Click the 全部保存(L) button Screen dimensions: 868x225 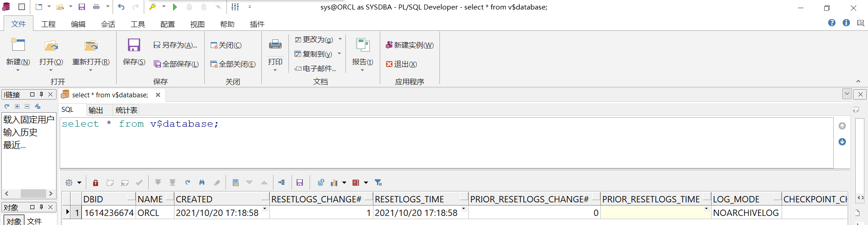pyautogui.click(x=176, y=64)
